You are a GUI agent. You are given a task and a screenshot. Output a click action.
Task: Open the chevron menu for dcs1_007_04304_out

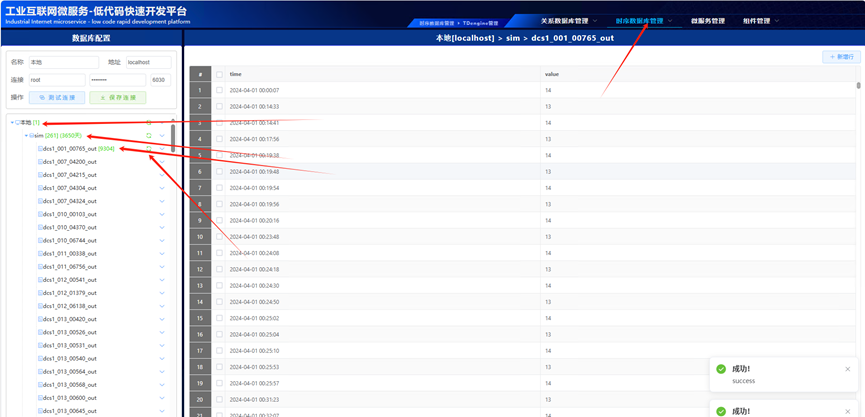(x=162, y=188)
